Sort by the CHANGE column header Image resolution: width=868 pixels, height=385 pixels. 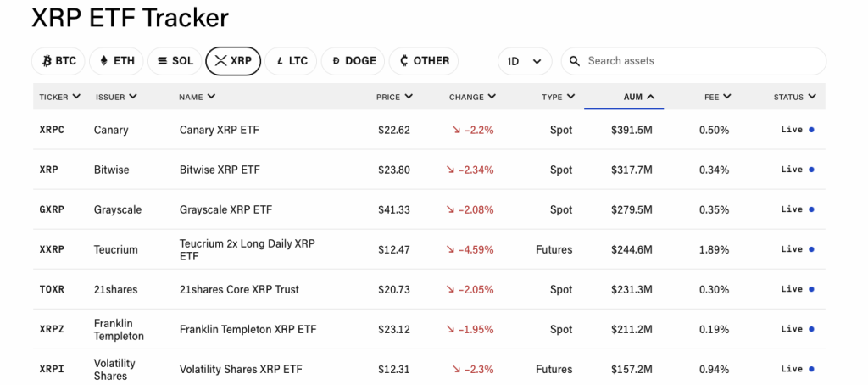pos(472,97)
